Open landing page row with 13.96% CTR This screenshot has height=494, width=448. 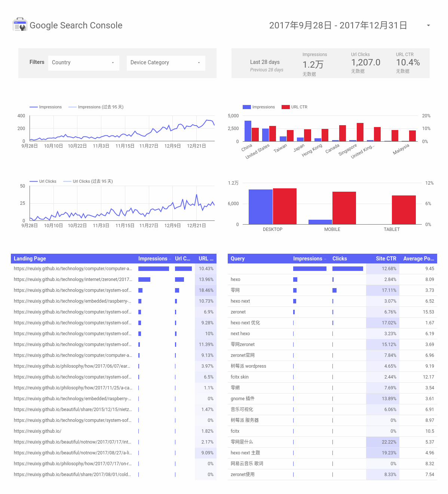tap(114, 280)
